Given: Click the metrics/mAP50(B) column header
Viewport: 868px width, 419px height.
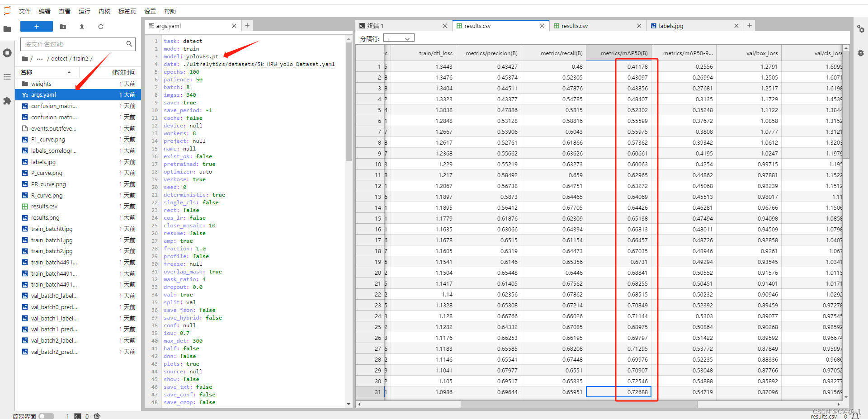Looking at the screenshot, I should coord(618,53).
